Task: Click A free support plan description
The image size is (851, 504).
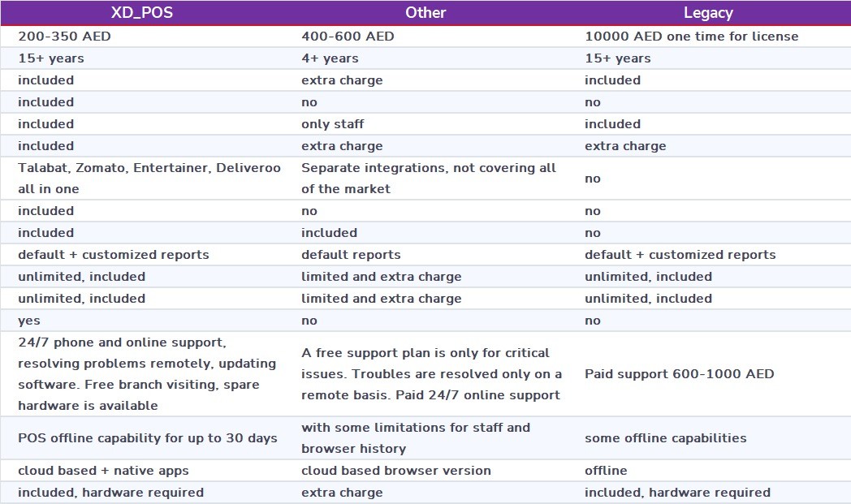Action: point(425,353)
